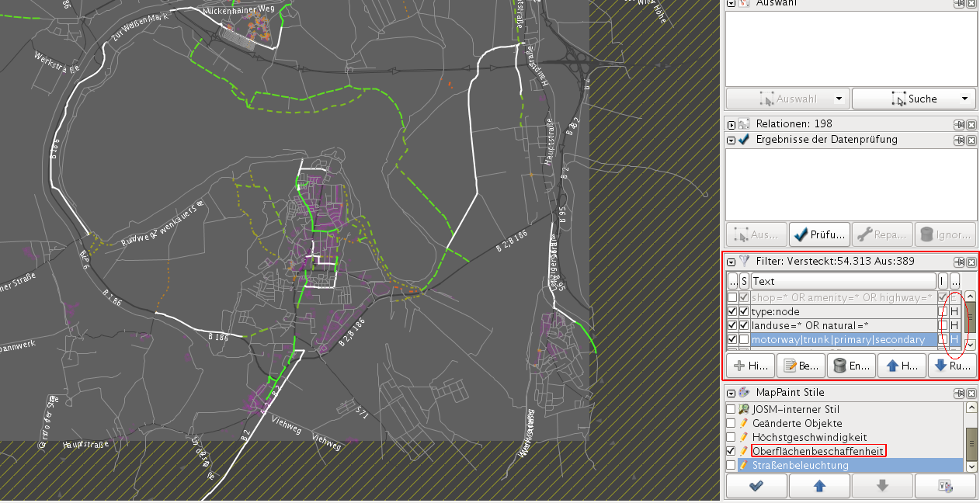
Task: Toggle the hide (S) checkbox of type:node filter
Action: point(744,311)
